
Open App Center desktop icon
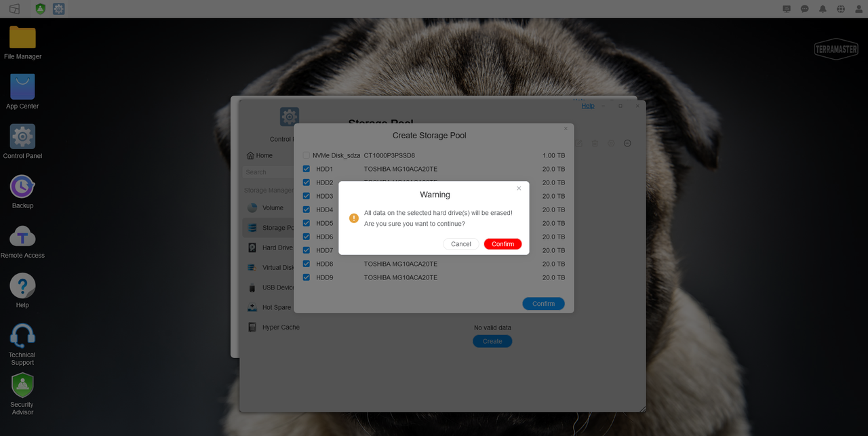[22, 92]
